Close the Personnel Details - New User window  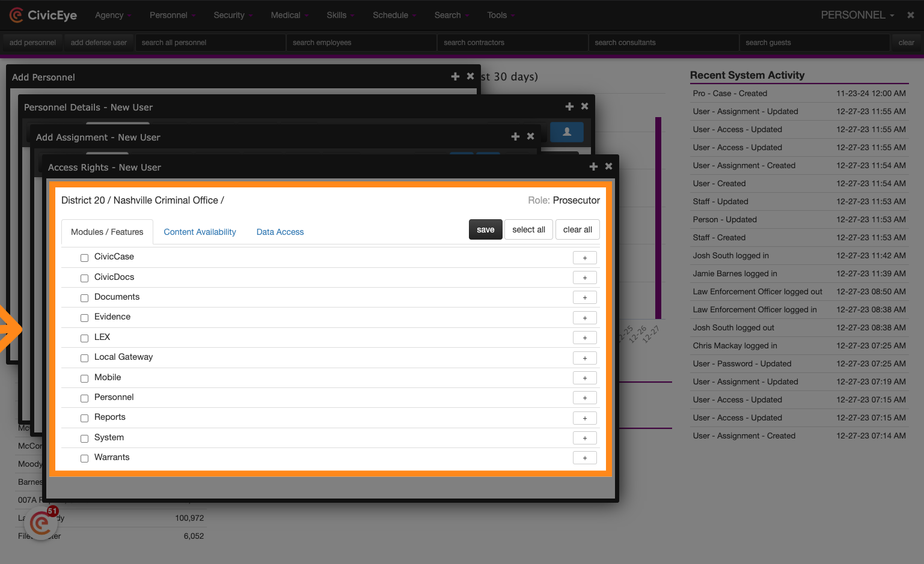(x=584, y=106)
